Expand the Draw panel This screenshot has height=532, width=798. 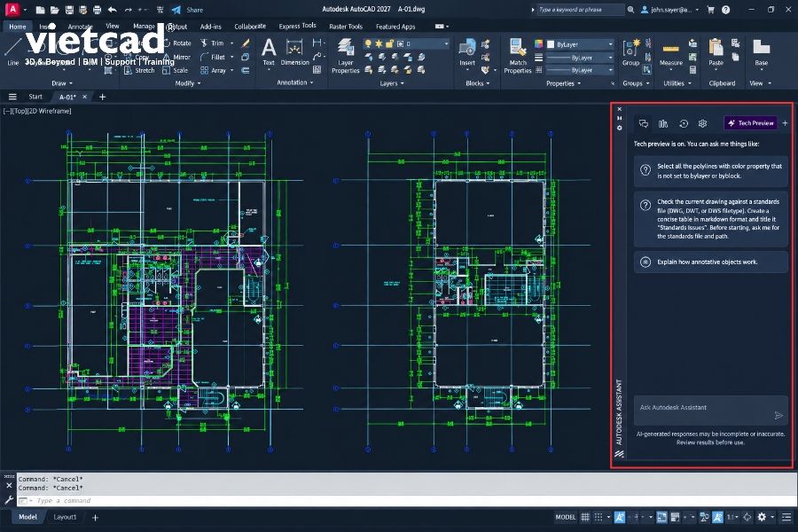pos(61,83)
